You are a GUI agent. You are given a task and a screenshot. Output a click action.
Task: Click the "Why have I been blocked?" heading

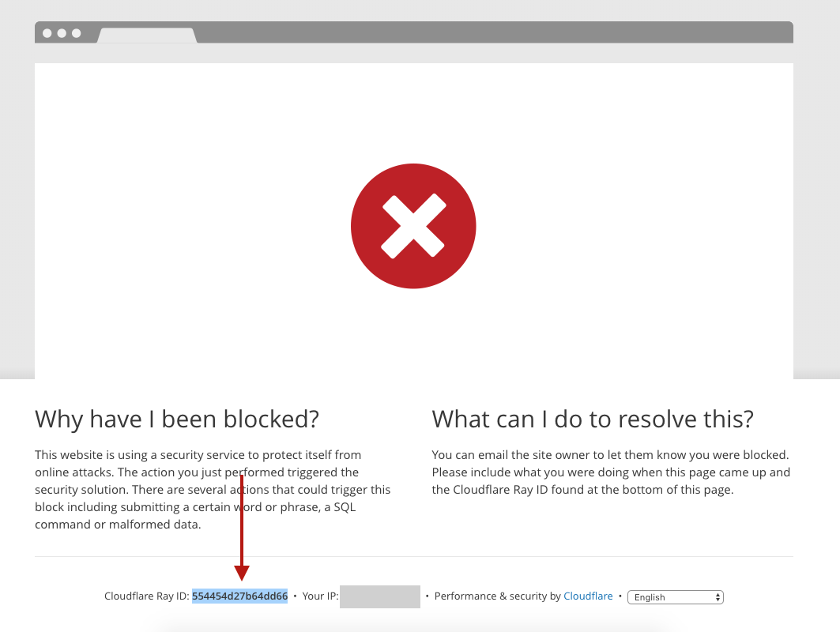177,419
